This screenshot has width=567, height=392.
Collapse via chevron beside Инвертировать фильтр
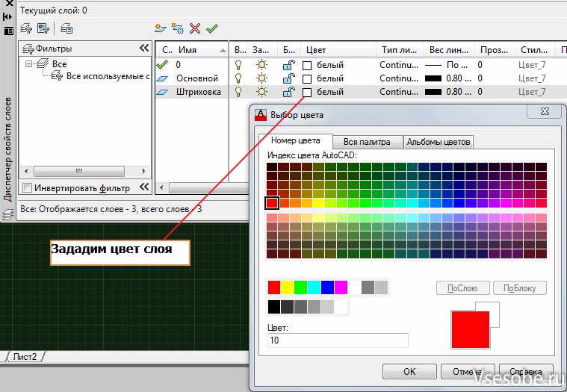coord(144,187)
